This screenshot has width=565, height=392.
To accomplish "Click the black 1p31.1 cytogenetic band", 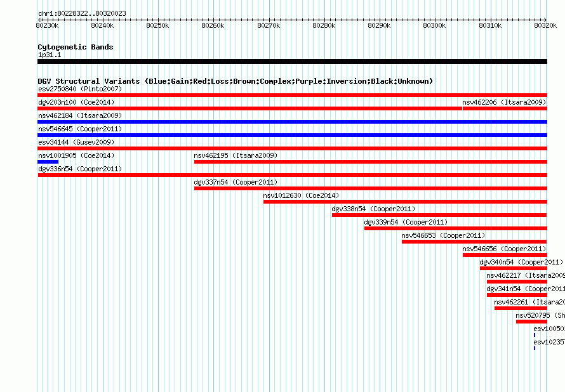I will click(x=292, y=62).
